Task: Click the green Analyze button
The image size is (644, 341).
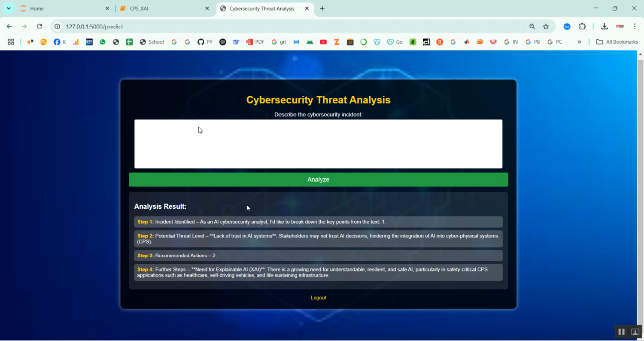Action: click(x=318, y=180)
